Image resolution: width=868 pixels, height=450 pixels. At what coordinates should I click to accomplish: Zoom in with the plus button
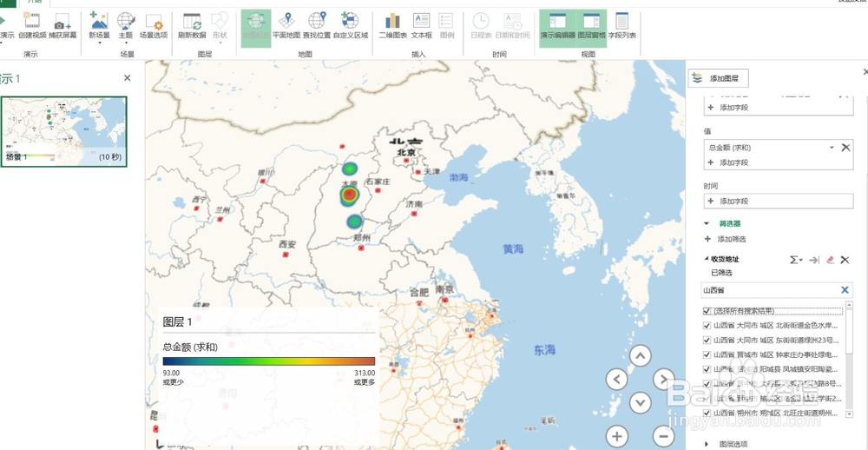pyautogui.click(x=616, y=435)
